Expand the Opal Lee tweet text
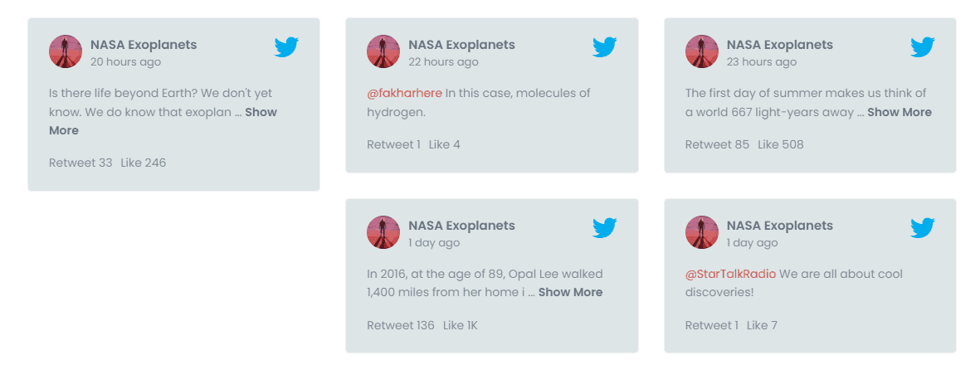Viewport: 980px width, 365px height. click(x=570, y=292)
